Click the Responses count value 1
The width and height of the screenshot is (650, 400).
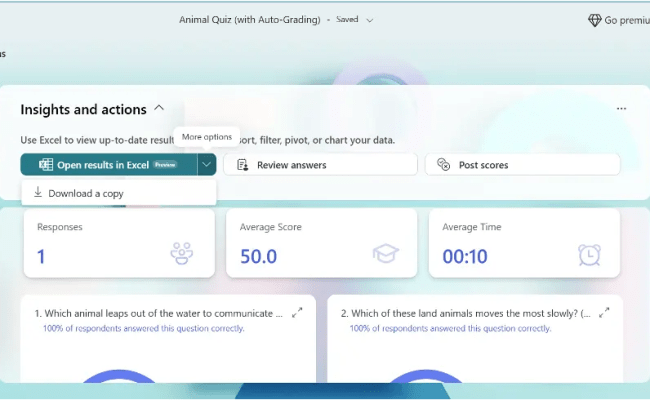(41, 257)
